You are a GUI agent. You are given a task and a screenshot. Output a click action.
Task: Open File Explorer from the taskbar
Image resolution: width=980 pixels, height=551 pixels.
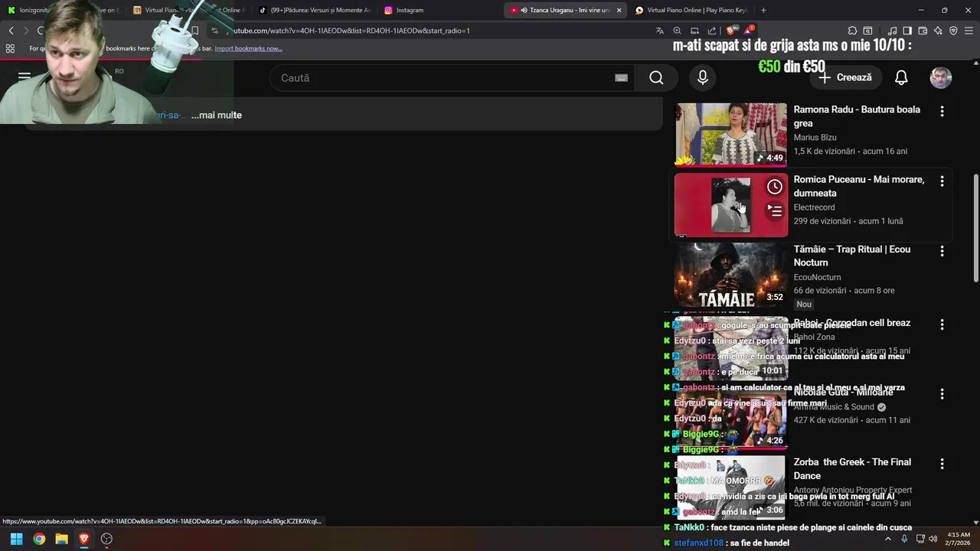tap(61, 539)
